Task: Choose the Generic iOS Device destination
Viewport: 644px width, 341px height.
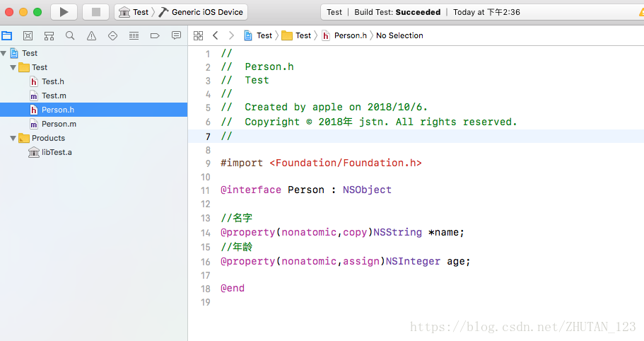Action: (201, 12)
